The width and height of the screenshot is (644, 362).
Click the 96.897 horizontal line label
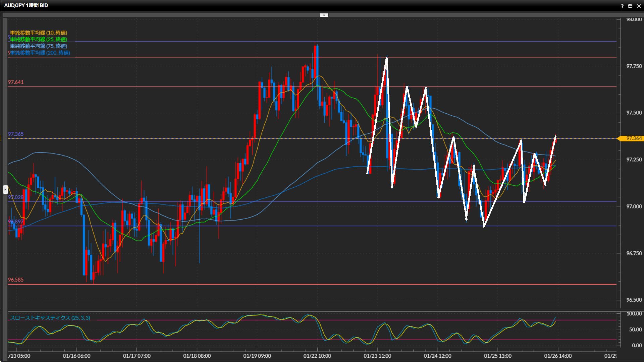pyautogui.click(x=16, y=222)
